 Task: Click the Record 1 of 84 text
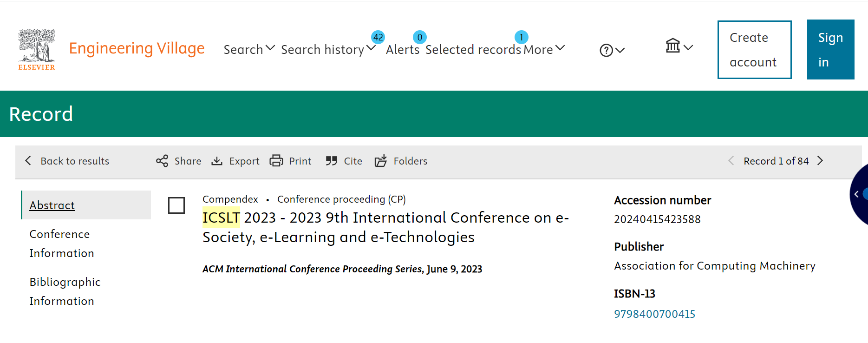[x=776, y=161]
